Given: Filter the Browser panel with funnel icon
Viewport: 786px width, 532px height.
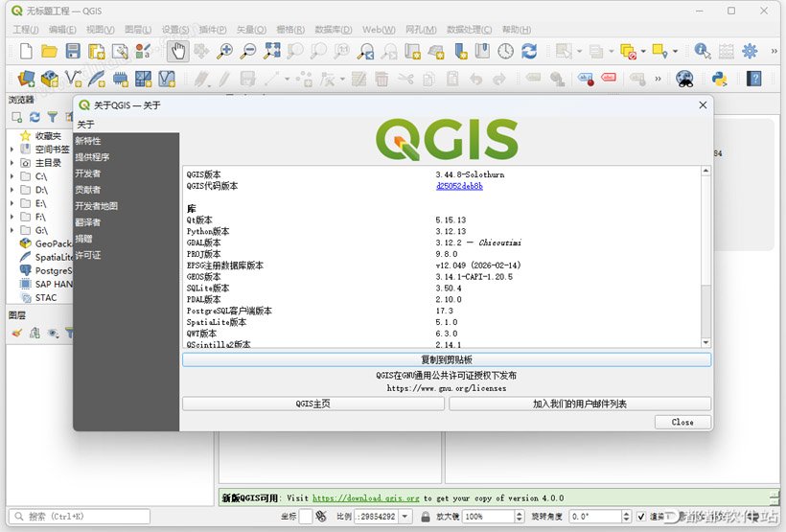Looking at the screenshot, I should pos(52,117).
